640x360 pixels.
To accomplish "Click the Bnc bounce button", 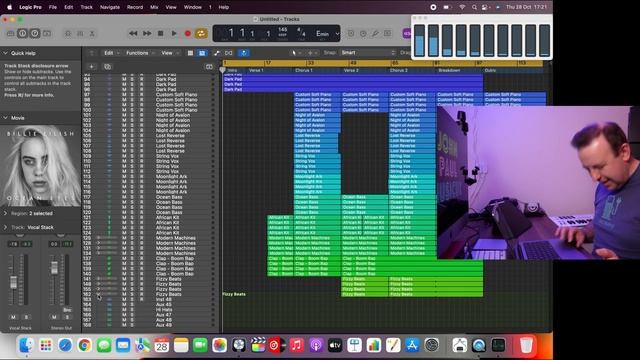I will [67, 310].
